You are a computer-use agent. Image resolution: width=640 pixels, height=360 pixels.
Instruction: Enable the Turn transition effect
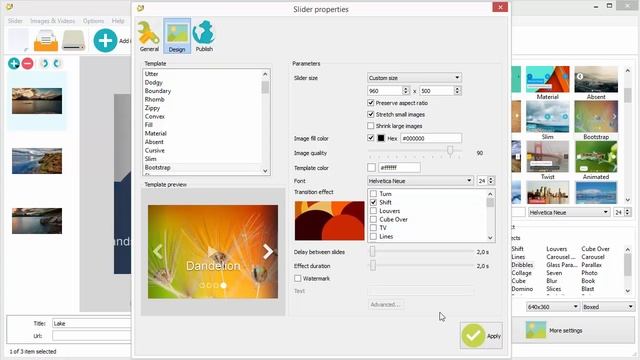point(373,194)
